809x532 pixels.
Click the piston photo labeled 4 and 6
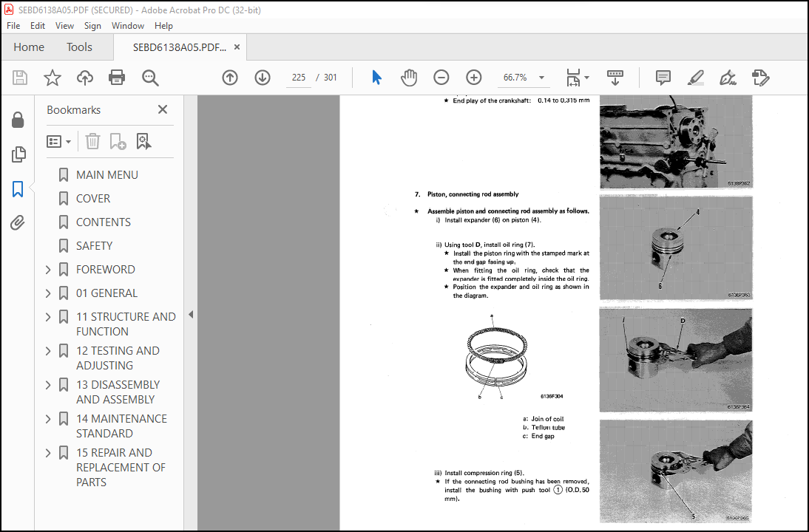tap(676, 248)
